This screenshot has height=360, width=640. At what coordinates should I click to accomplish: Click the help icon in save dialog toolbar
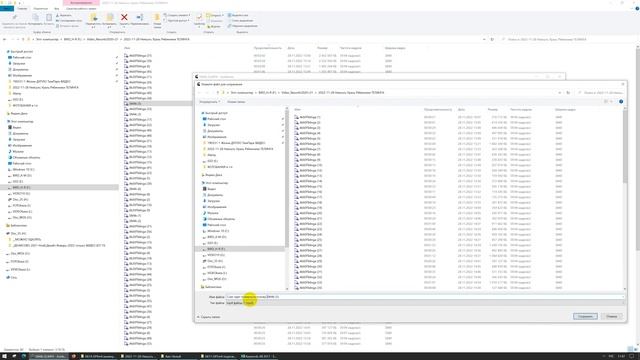coord(621,101)
